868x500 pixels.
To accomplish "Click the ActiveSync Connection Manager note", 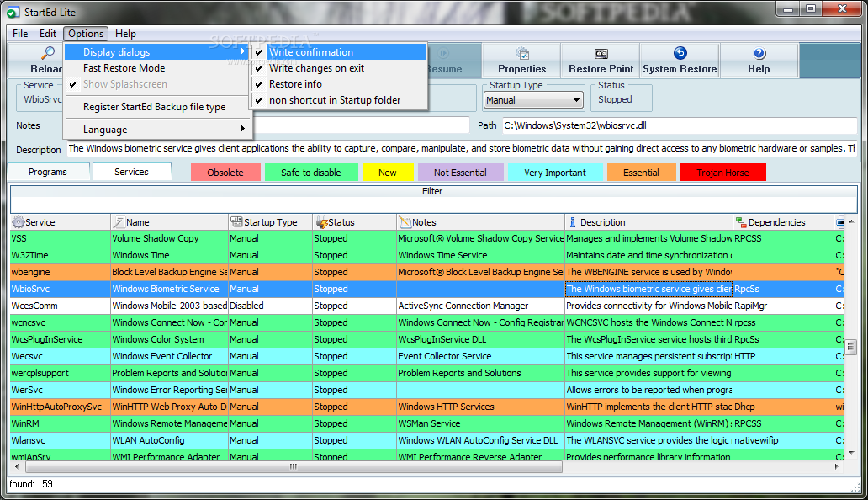I will [x=480, y=306].
